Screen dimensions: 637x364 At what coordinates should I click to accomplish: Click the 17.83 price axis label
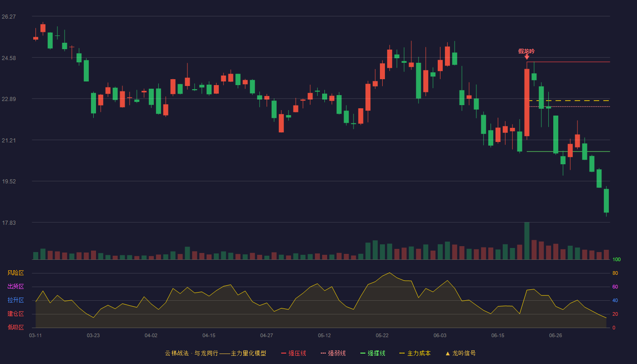point(9,223)
